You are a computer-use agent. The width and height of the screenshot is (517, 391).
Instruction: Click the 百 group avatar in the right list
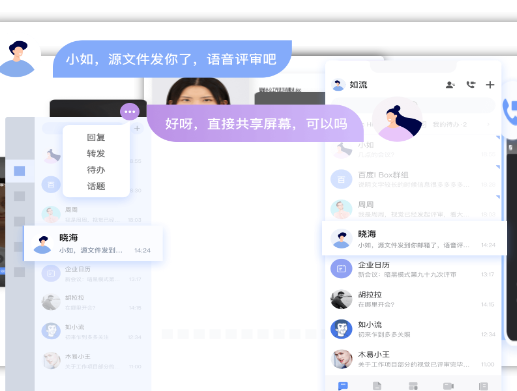(x=341, y=179)
